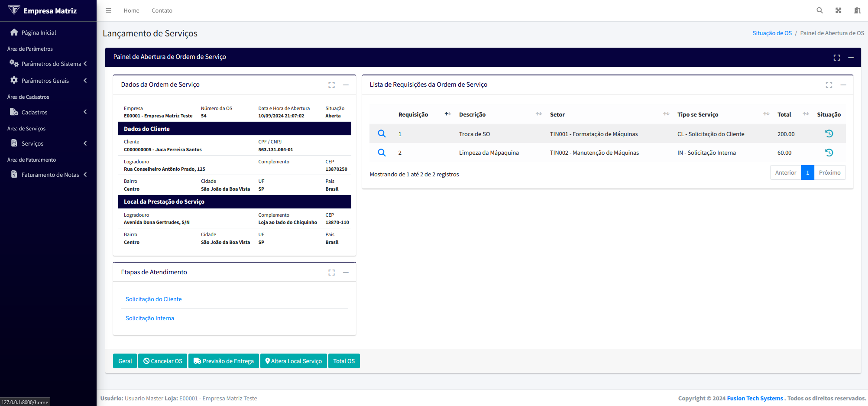868x406 pixels.
Task: Open Solicitação do Cliente stage link
Action: pyautogui.click(x=153, y=299)
